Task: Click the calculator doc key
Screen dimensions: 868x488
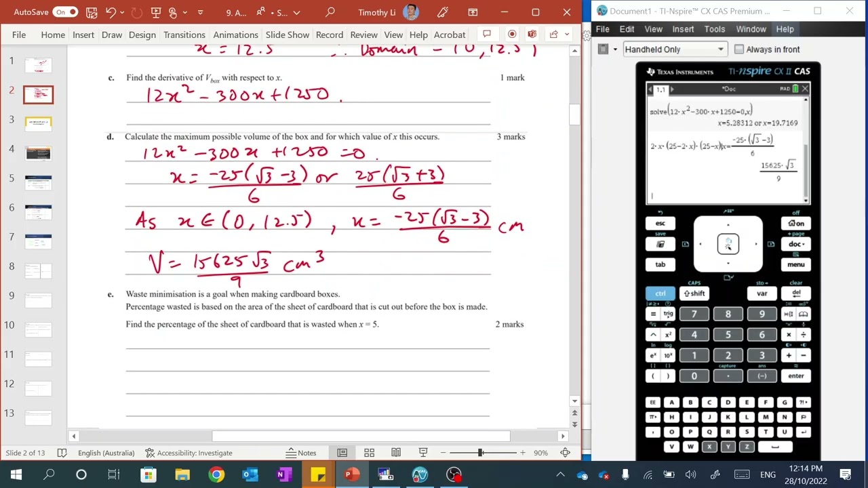Action: [796, 244]
